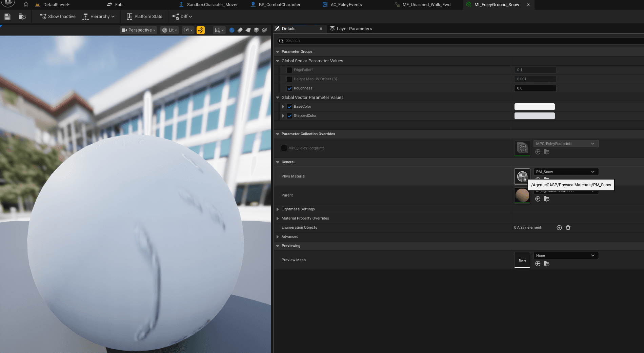Click the Preview Mesh None thumbnail
Image resolution: width=644 pixels, height=353 pixels.
522,260
